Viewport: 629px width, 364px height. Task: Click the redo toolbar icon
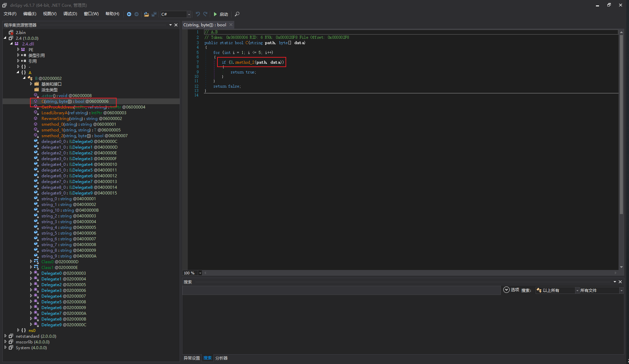click(205, 14)
